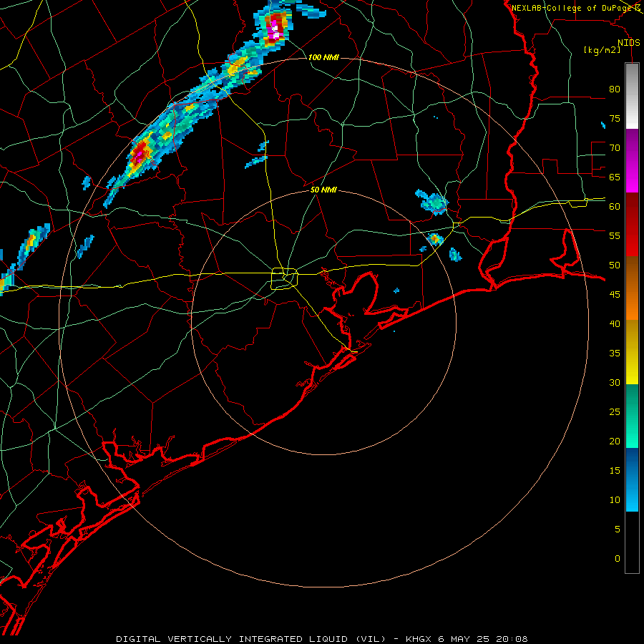Click the "15" value on the color scale

pyautogui.click(x=615, y=471)
